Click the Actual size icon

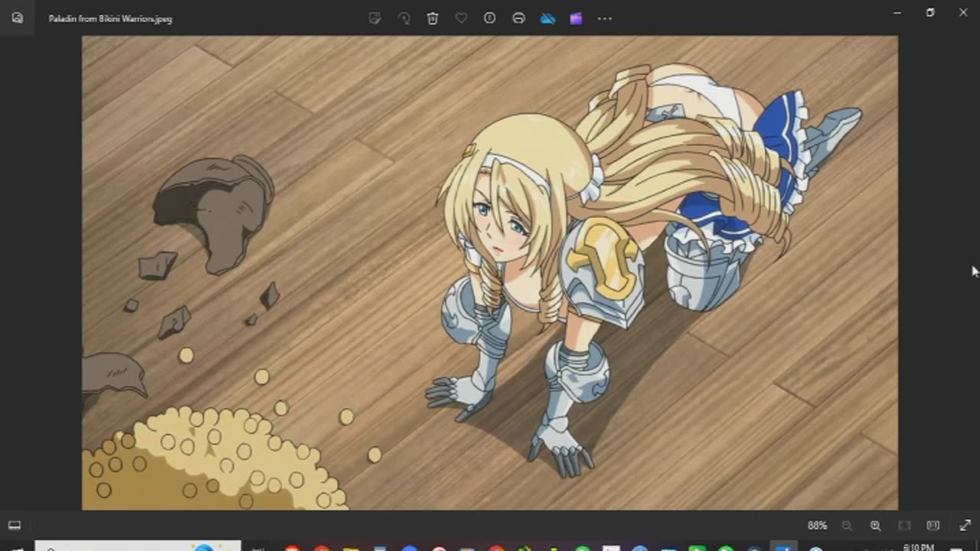(933, 526)
